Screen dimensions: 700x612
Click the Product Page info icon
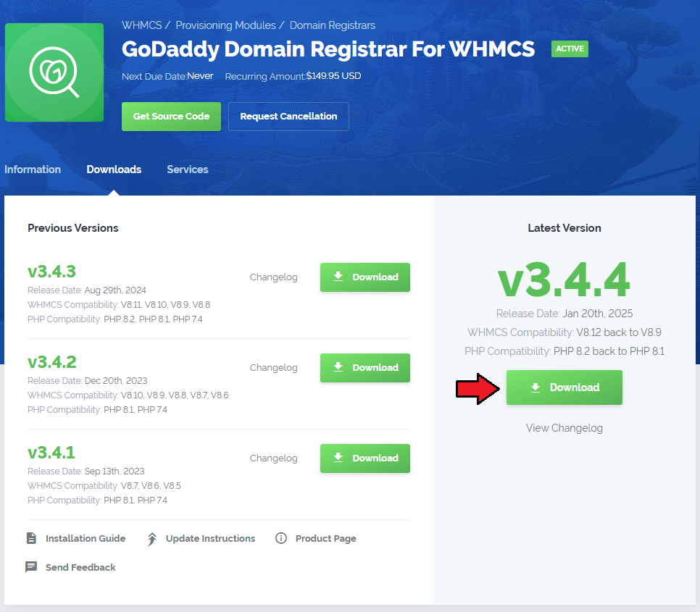point(281,538)
